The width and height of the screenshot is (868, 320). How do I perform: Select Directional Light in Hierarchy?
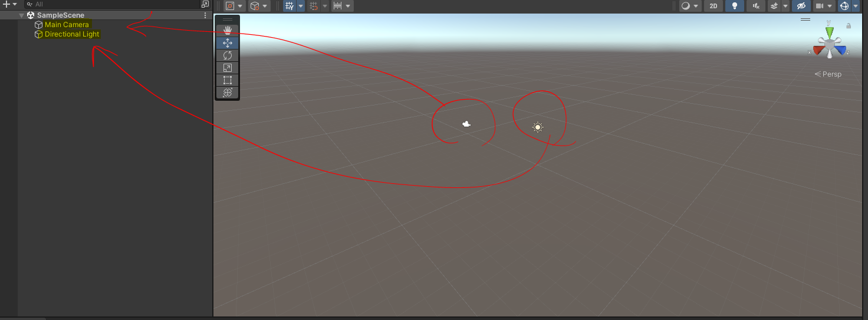tap(72, 34)
